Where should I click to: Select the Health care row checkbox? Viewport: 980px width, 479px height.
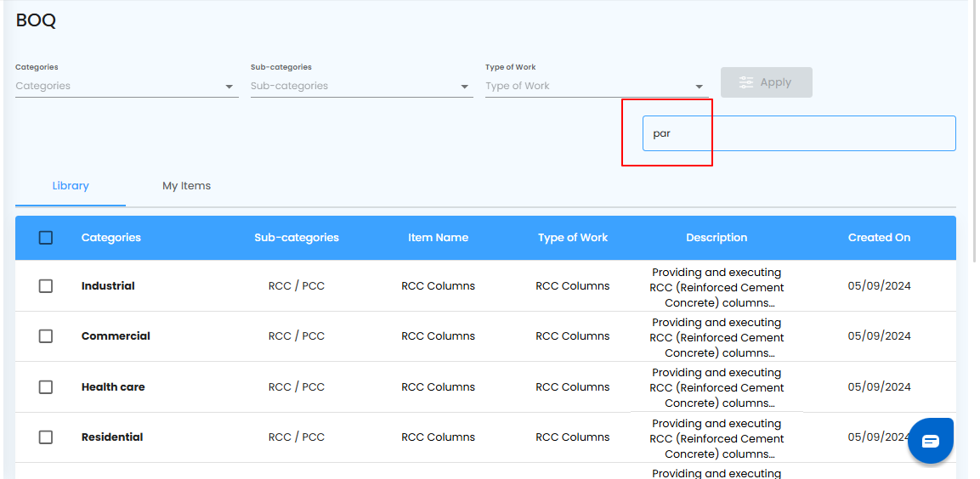click(46, 387)
